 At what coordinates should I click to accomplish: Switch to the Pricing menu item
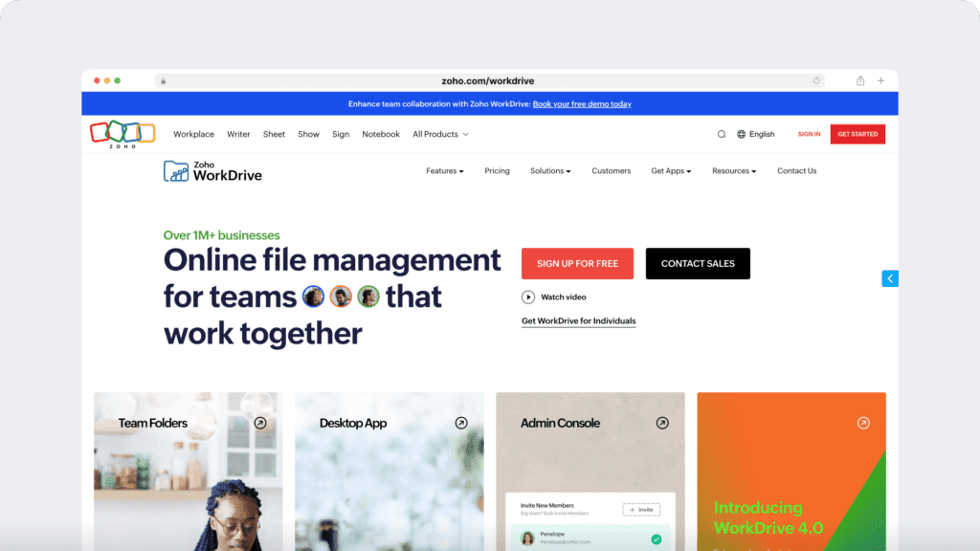coord(497,170)
